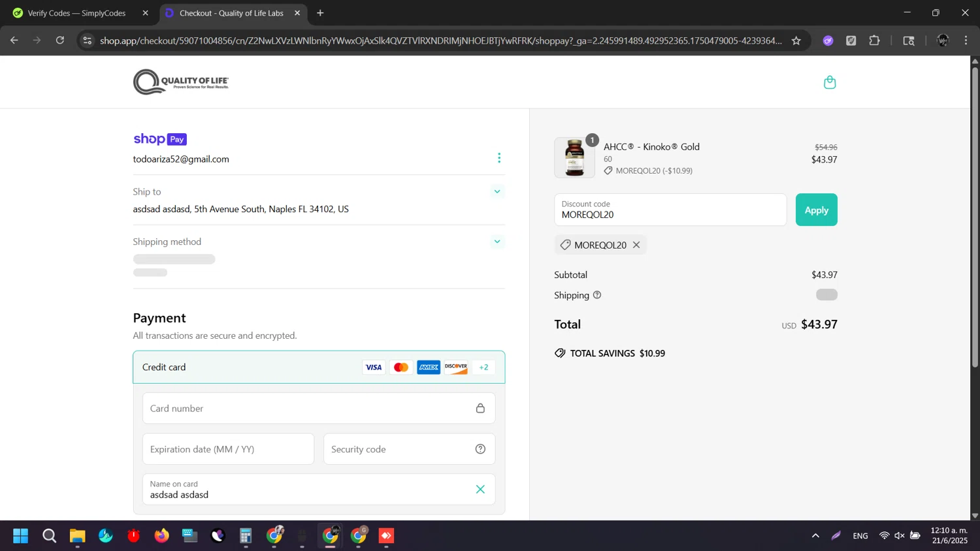Screen dimensions: 980x551
Task: Open the Shop Pay account options menu
Action: [x=499, y=158]
